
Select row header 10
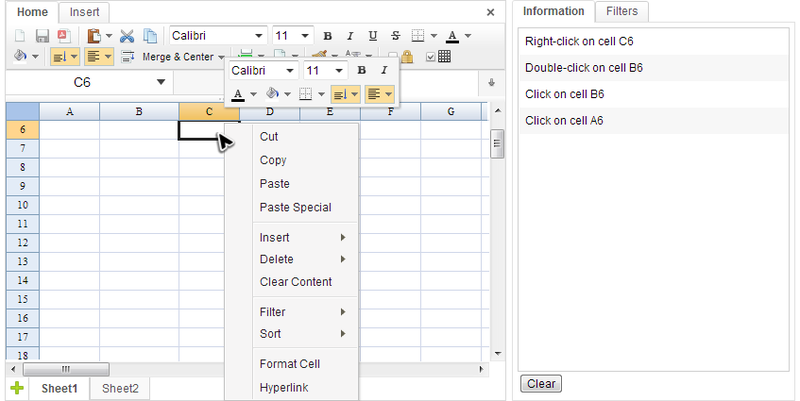tap(22, 205)
